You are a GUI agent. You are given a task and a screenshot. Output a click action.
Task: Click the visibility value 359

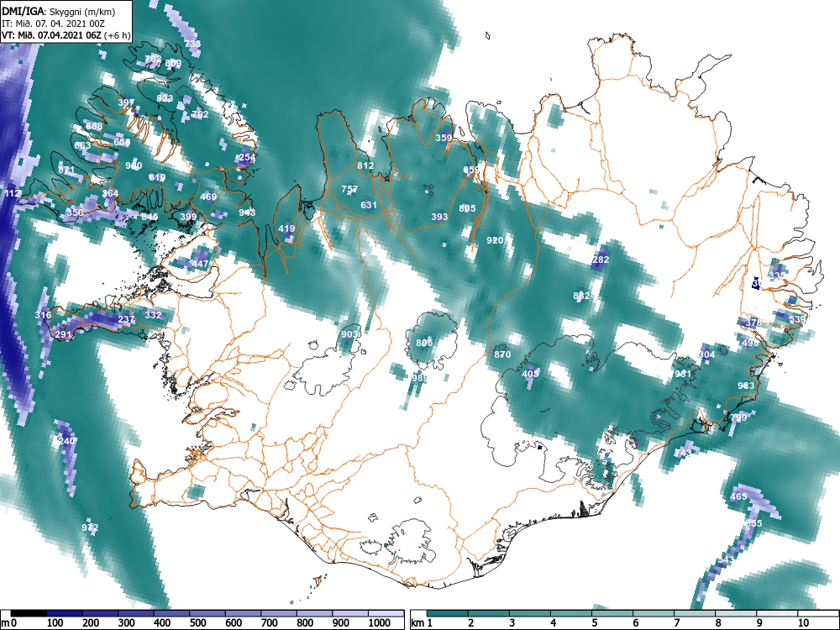(444, 138)
